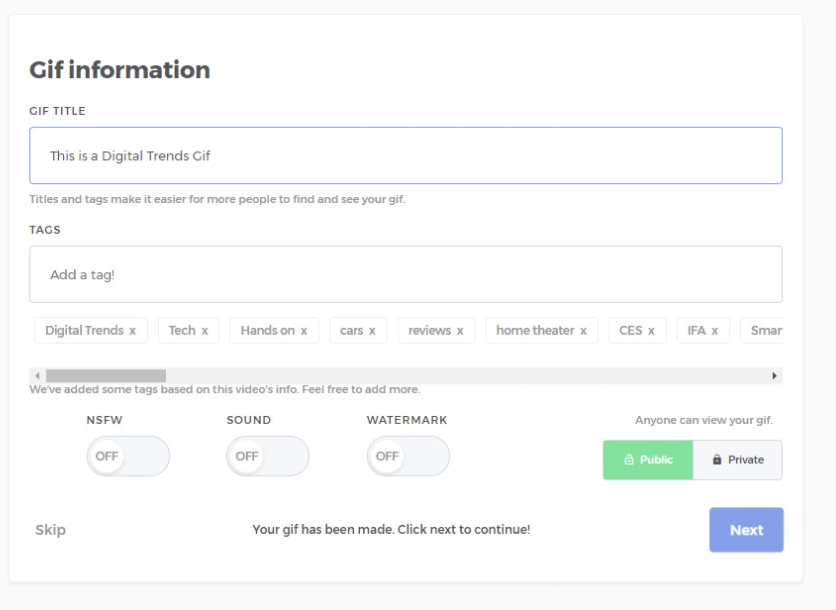Remove the Tech tag

[x=204, y=331]
